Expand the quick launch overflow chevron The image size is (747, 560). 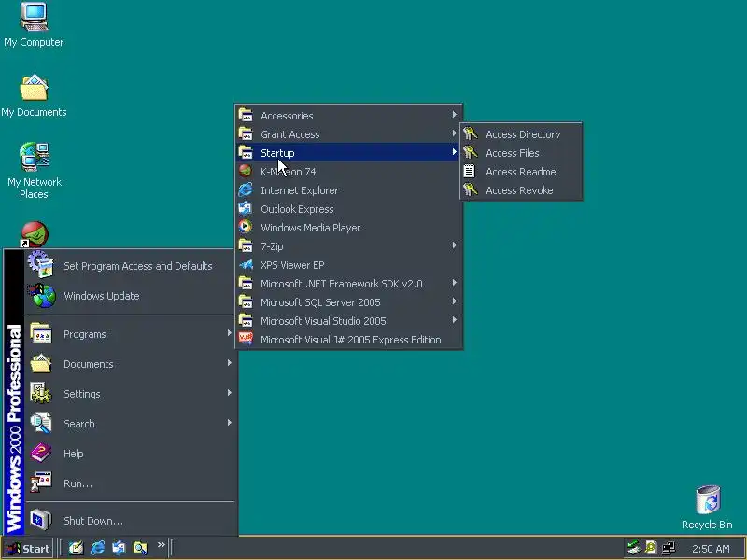pos(161,545)
